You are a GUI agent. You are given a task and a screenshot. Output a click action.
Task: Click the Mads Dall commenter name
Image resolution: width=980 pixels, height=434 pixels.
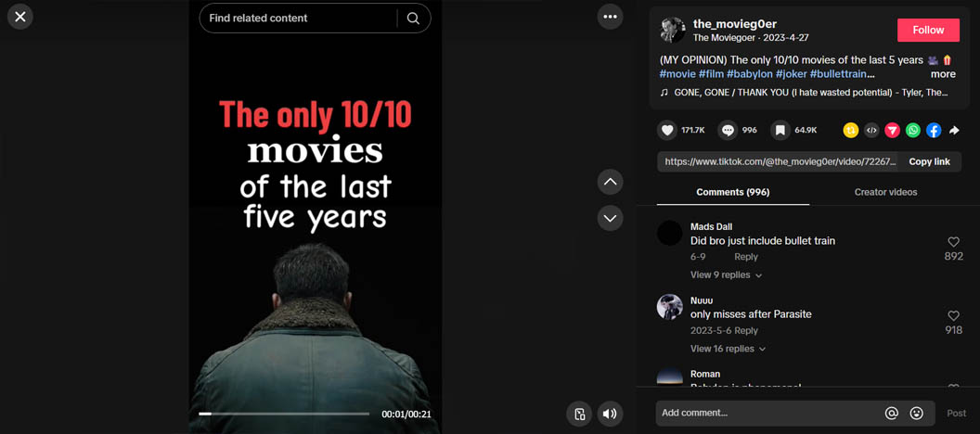tap(711, 226)
